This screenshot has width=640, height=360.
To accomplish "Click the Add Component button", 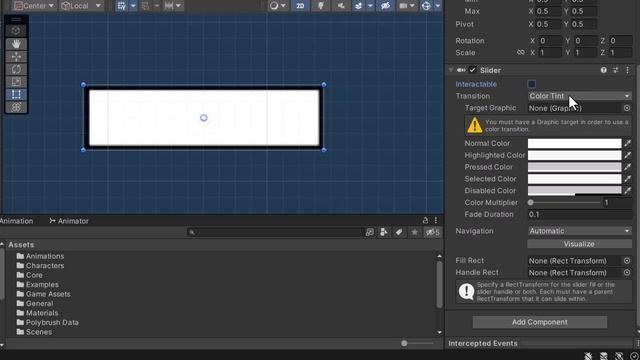I will click(x=540, y=322).
